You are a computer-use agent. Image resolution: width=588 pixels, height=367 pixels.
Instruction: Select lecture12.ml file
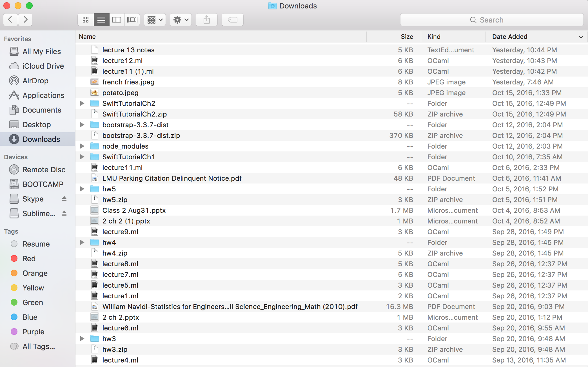tap(332, 61)
